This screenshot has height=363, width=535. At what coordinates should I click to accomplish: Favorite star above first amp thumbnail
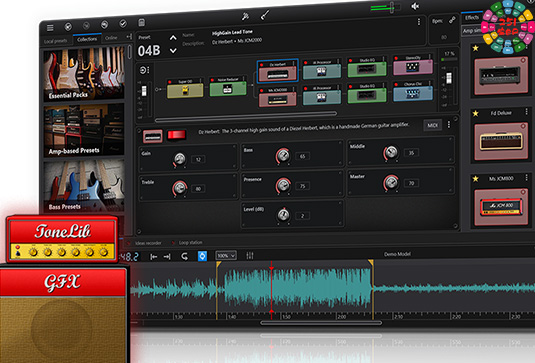tap(475, 48)
